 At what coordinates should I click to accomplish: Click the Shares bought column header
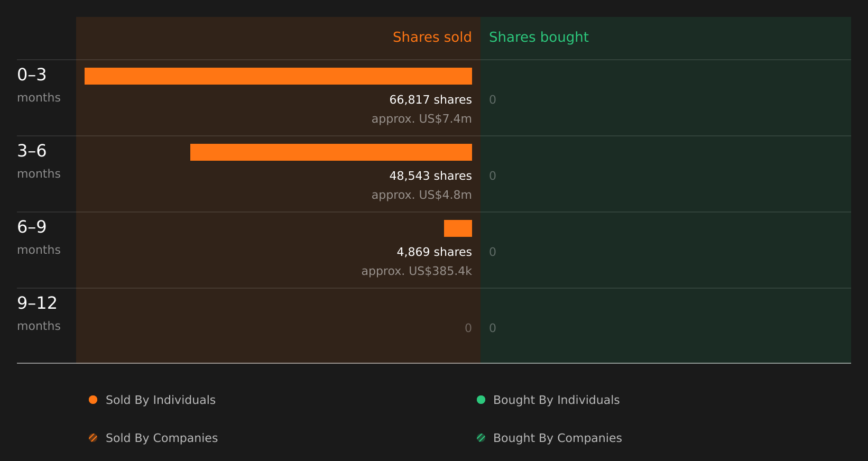coord(539,37)
